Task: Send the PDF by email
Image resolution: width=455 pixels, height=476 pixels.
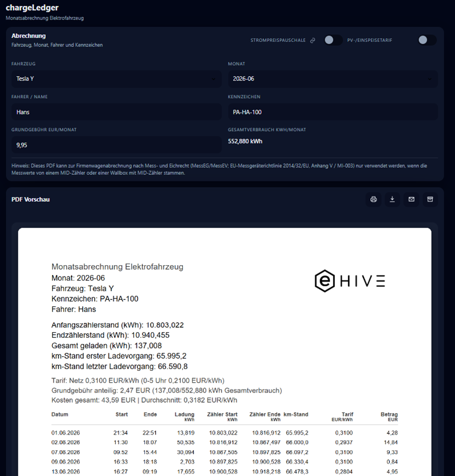Action: (x=411, y=199)
